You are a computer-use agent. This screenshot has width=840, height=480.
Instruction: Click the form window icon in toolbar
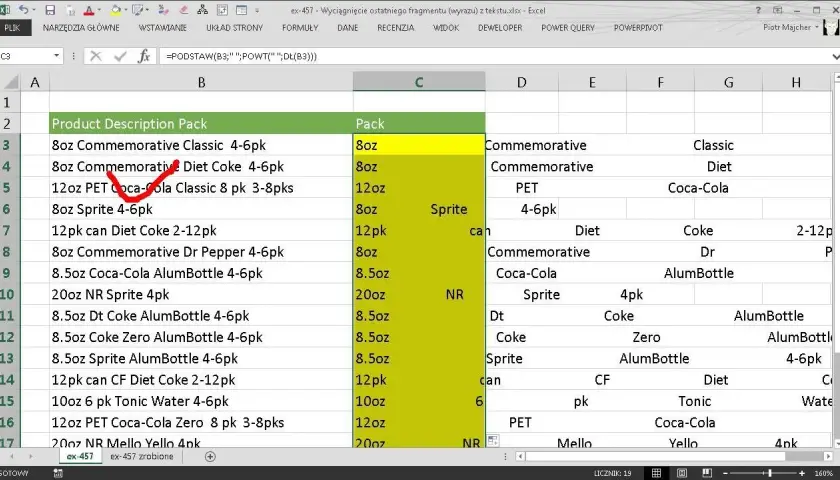(x=241, y=10)
